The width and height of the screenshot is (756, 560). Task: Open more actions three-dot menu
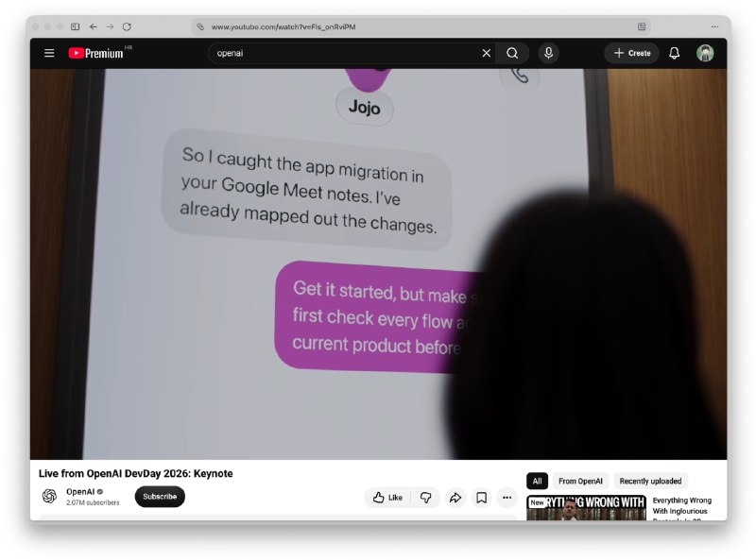coord(507,498)
